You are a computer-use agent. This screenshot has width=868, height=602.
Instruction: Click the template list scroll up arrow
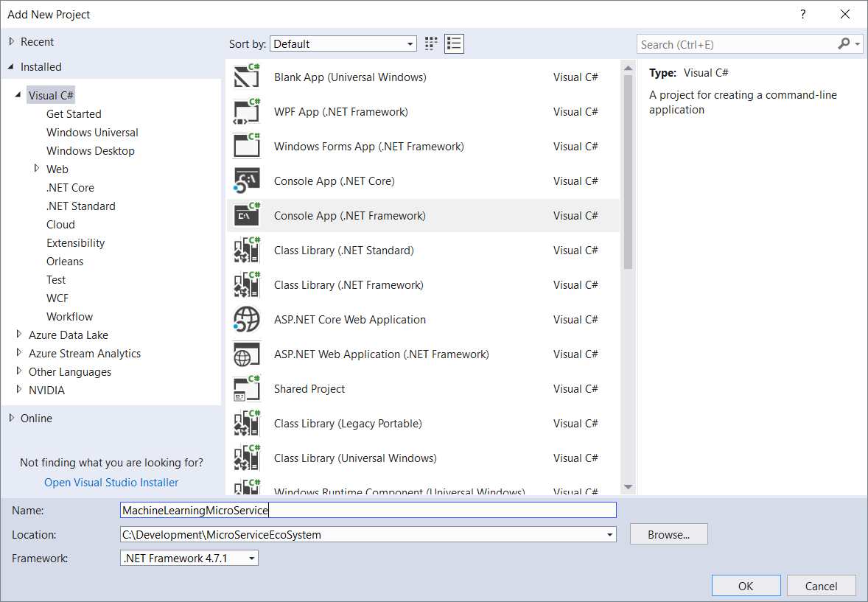coord(628,68)
